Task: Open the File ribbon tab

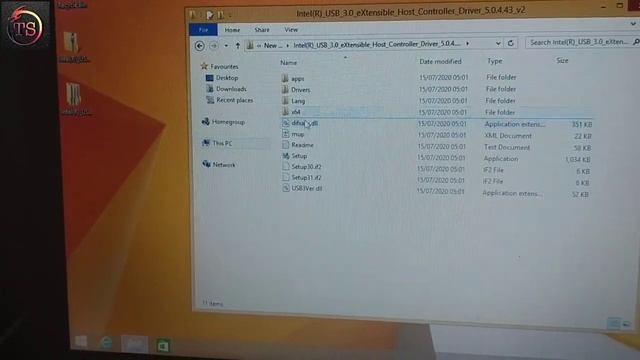Action: [x=203, y=30]
